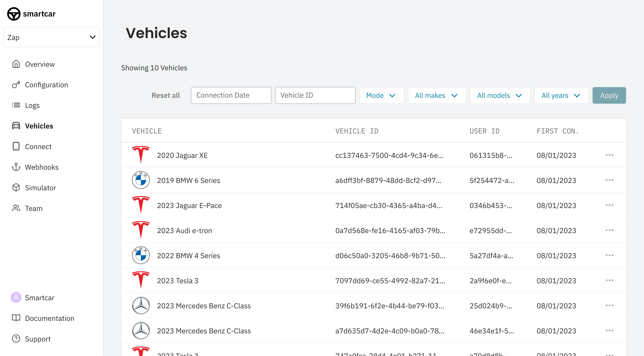Open the Support link
This screenshot has width=644, height=356.
point(38,339)
